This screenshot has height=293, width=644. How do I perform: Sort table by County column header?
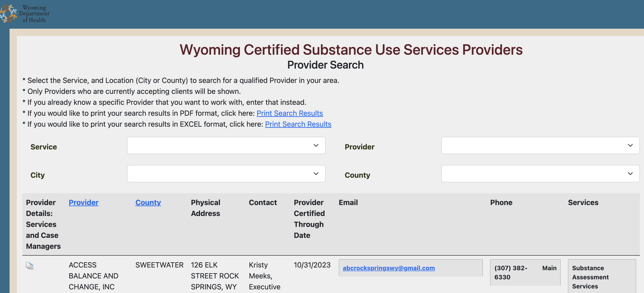click(148, 202)
